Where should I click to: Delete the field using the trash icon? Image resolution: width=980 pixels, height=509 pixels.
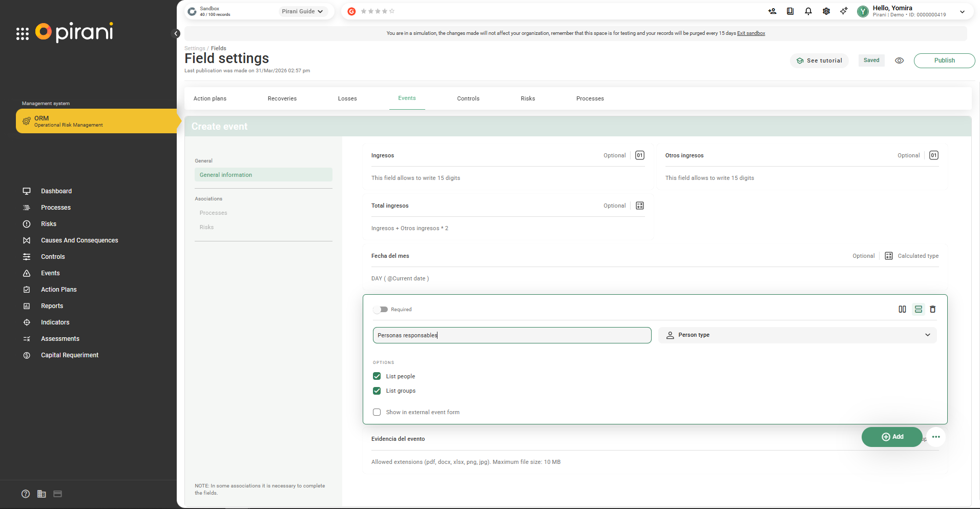tap(932, 309)
